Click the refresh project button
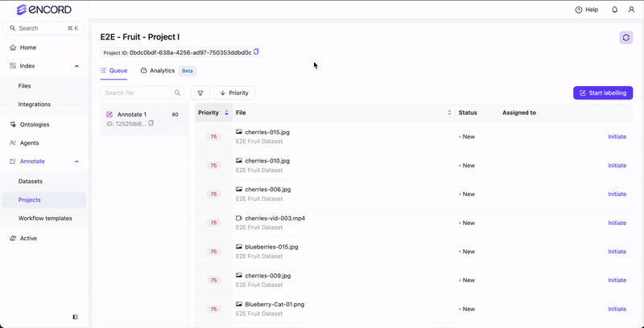 626,37
